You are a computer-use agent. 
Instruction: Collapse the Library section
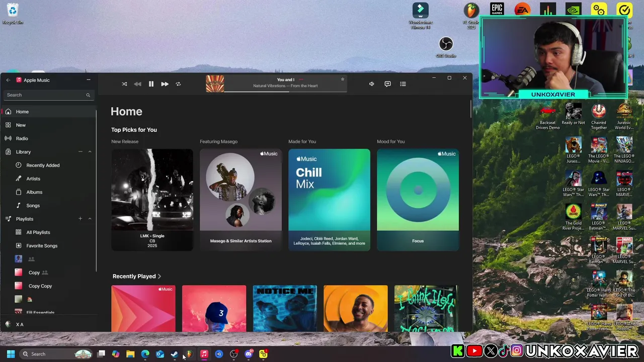pyautogui.click(x=90, y=152)
